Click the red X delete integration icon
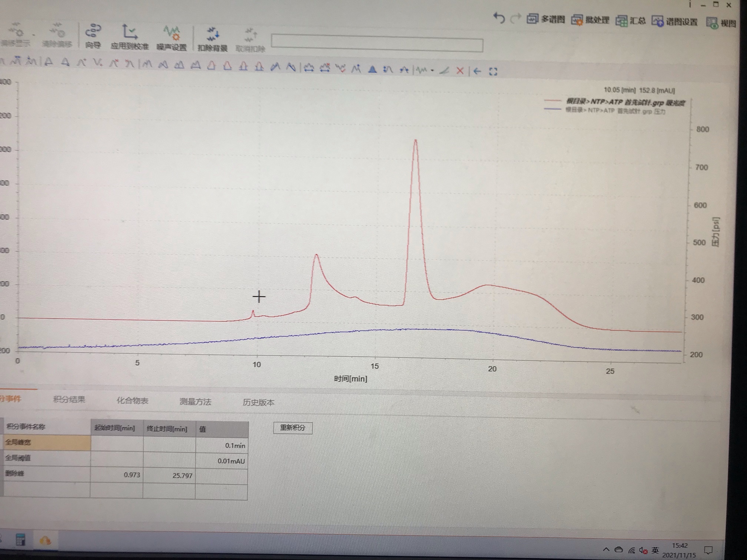 pos(460,70)
